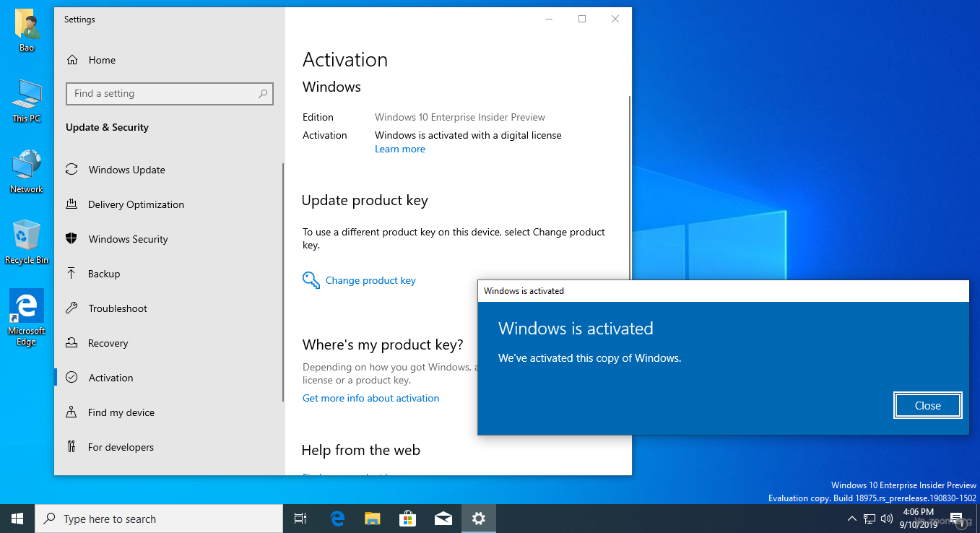This screenshot has height=533, width=980.
Task: Open File Explorer from the taskbar
Action: [373, 519]
